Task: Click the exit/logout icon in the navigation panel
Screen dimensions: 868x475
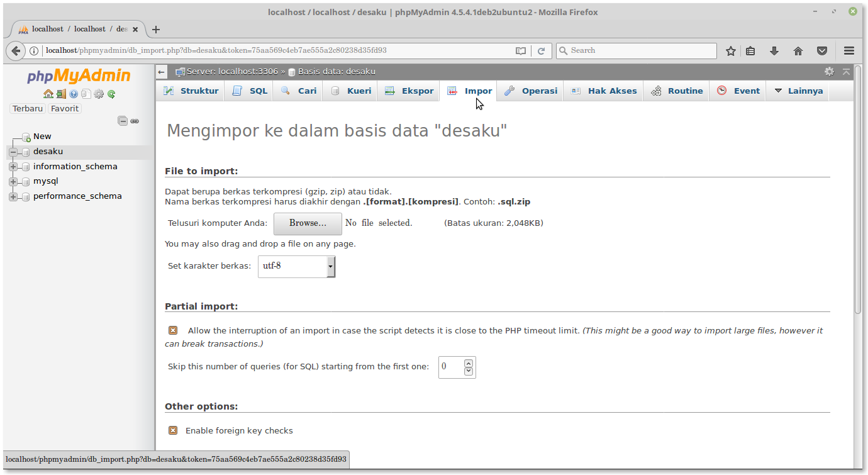Action: pyautogui.click(x=61, y=94)
